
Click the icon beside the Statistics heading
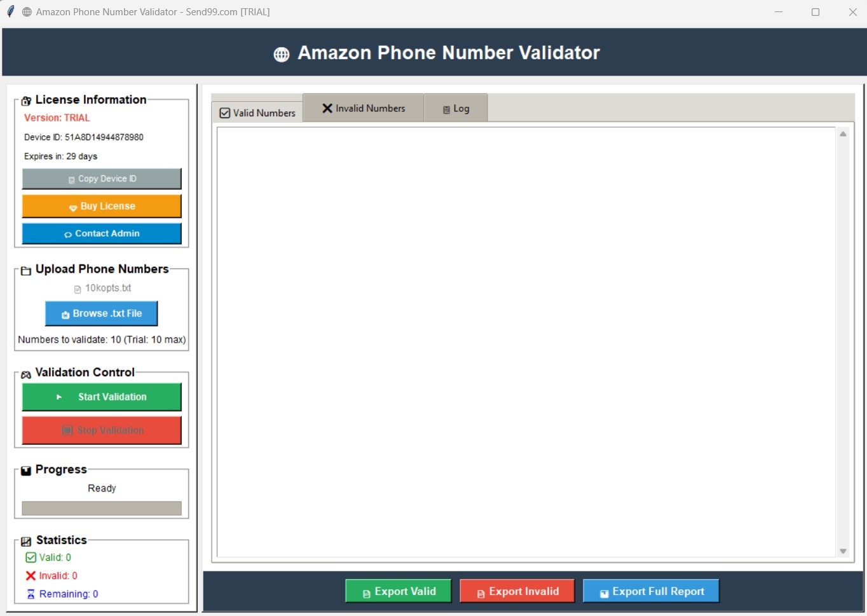(26, 541)
